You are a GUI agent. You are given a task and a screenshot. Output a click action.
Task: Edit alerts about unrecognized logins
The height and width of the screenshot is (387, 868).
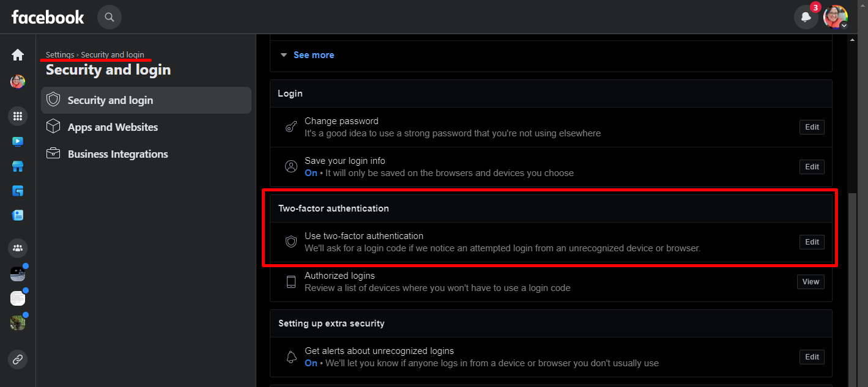pyautogui.click(x=812, y=357)
